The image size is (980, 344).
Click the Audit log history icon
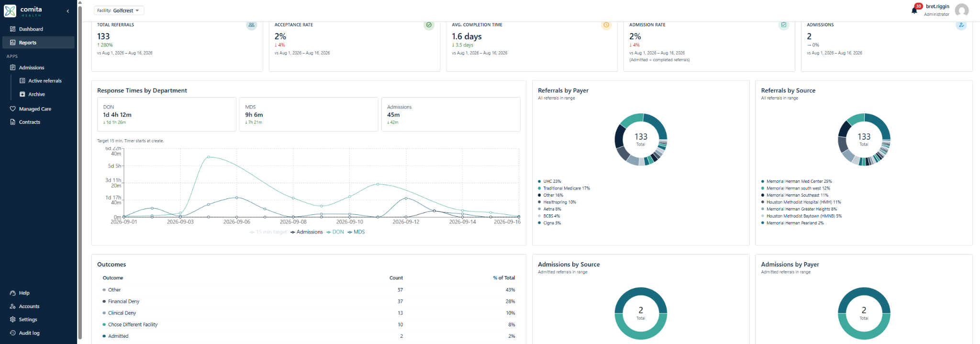point(13,333)
